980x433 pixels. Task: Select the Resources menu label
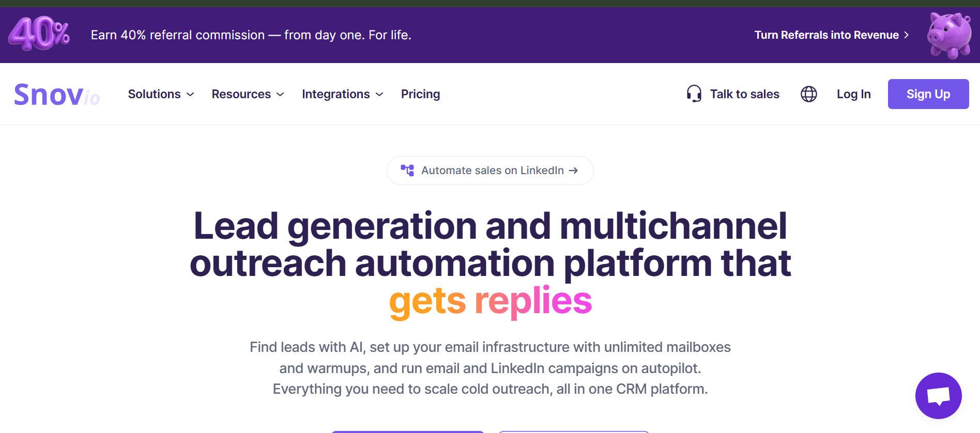pos(241,94)
